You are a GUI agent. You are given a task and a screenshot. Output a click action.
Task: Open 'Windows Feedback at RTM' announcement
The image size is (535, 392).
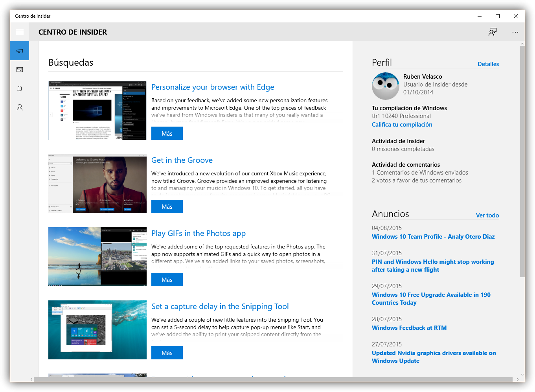pos(409,328)
